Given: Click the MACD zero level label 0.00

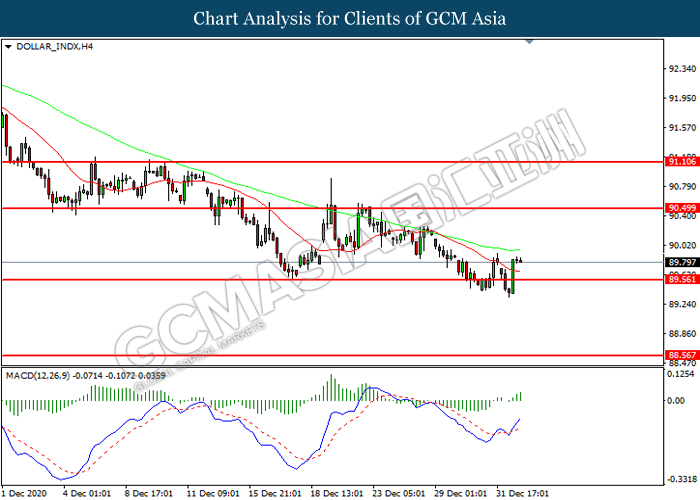Looking at the screenshot, I should pyautogui.click(x=676, y=400).
